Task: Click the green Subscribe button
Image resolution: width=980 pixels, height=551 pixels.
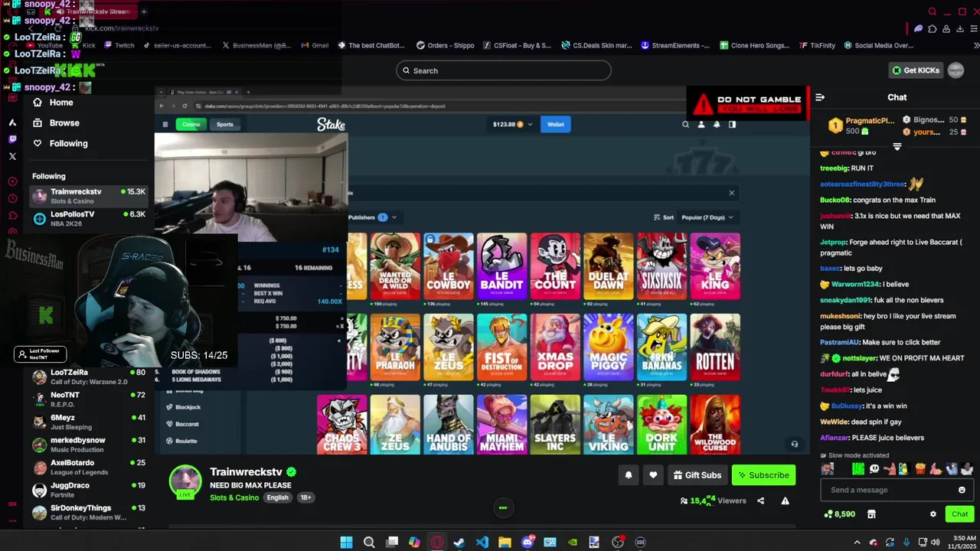Action: 763,475
